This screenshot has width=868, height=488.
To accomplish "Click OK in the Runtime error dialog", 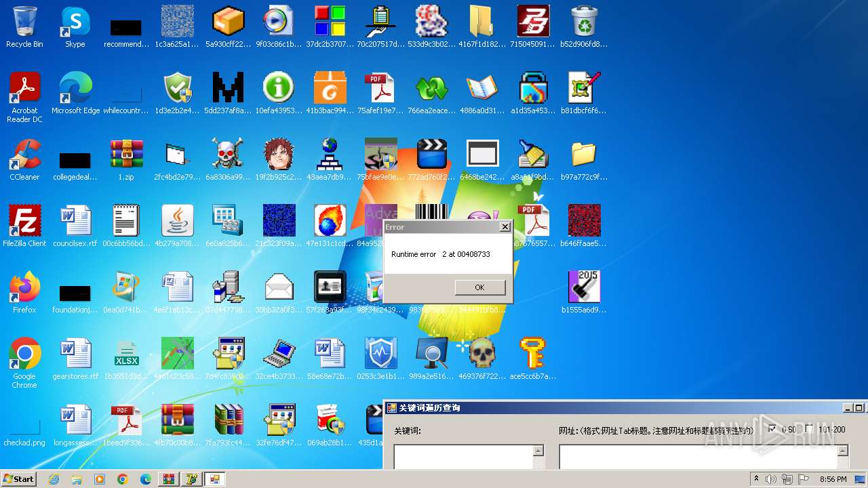I will tap(479, 287).
